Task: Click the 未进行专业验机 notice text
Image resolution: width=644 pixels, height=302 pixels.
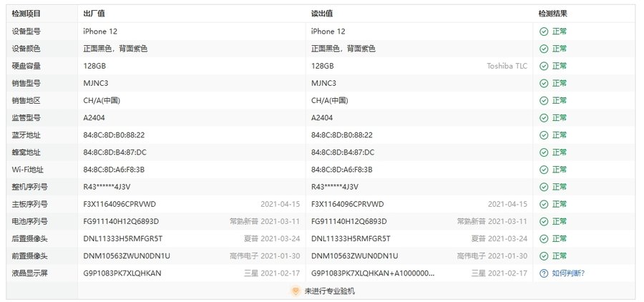Action: point(329,291)
